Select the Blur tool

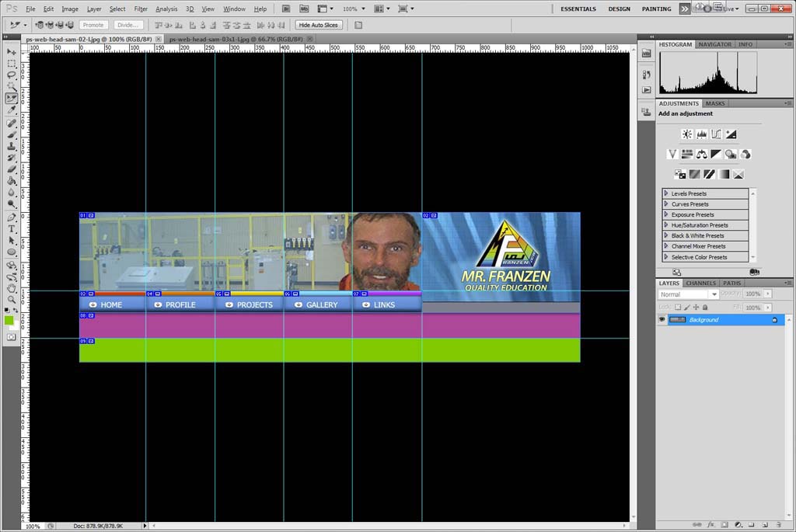click(x=11, y=192)
